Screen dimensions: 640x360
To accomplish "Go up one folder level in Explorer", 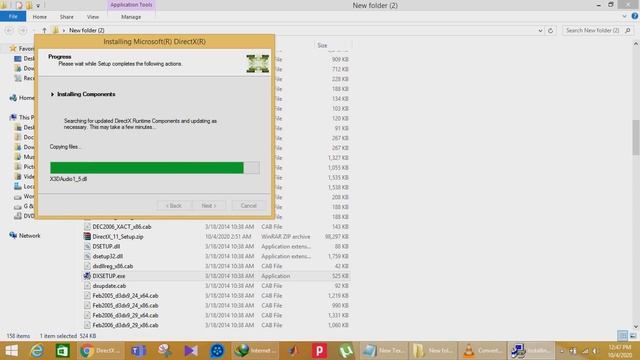I will 44,30.
